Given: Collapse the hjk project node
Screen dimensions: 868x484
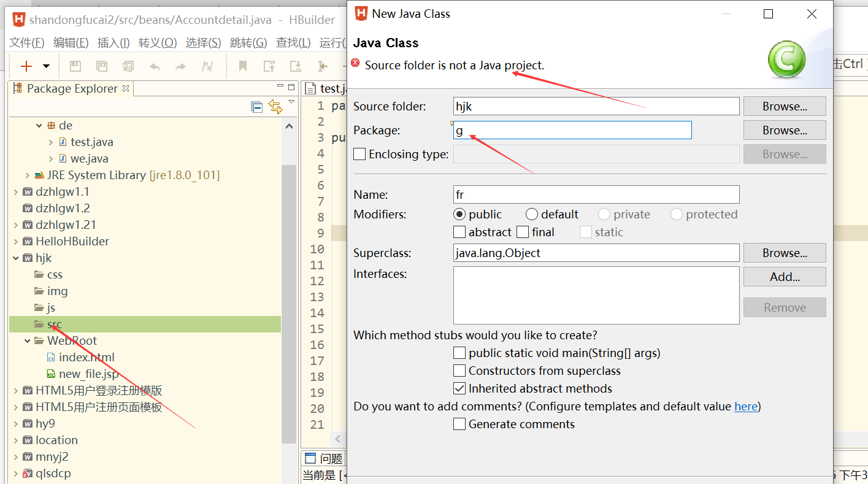Looking at the screenshot, I should tap(15, 258).
